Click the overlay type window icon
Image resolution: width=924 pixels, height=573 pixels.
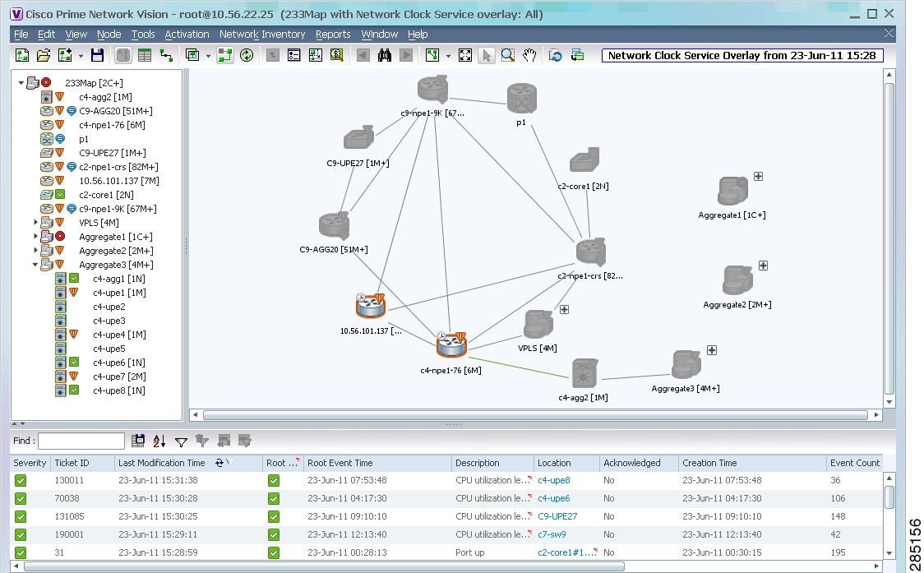coord(192,55)
